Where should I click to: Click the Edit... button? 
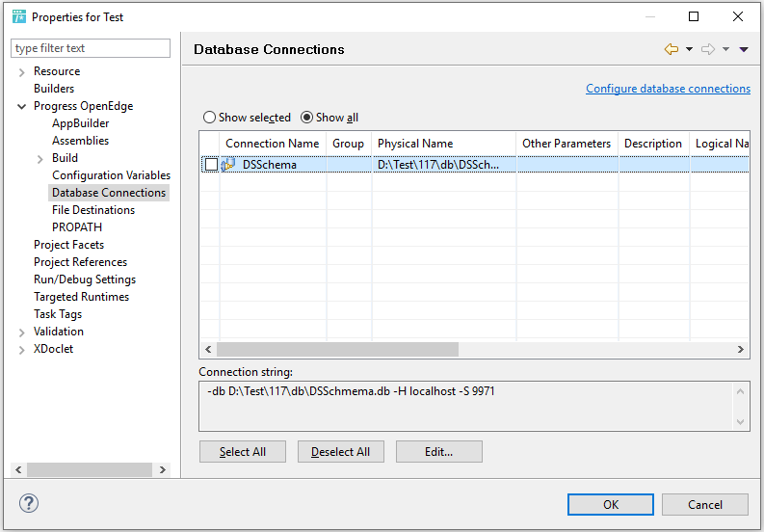439,452
